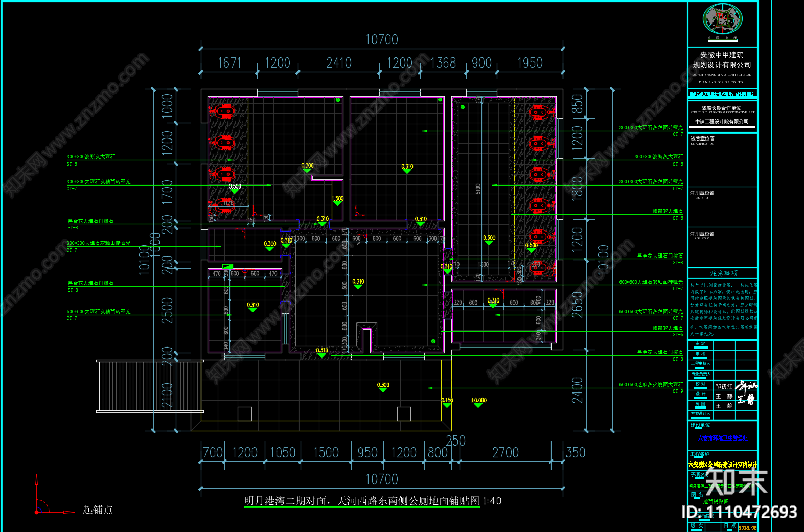Select the green '地面铺贴图' drawing name
Screen dimensions: 804x532
click(716, 502)
